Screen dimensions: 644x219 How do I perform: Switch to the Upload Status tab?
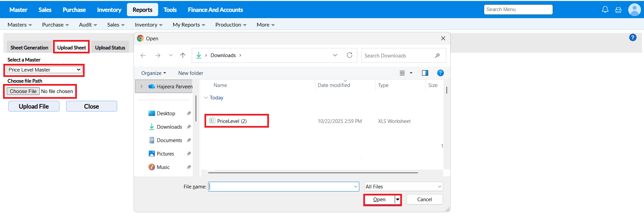click(x=110, y=48)
